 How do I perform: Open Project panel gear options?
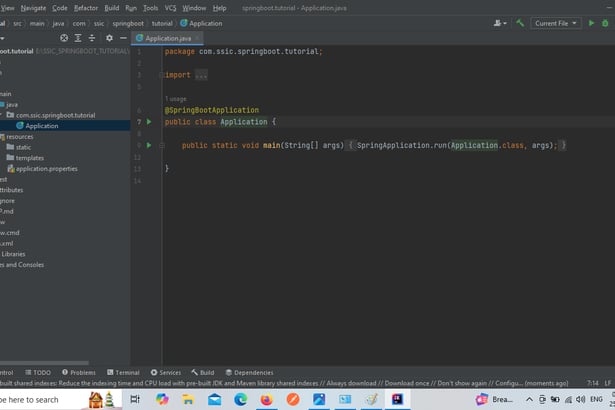(x=109, y=38)
